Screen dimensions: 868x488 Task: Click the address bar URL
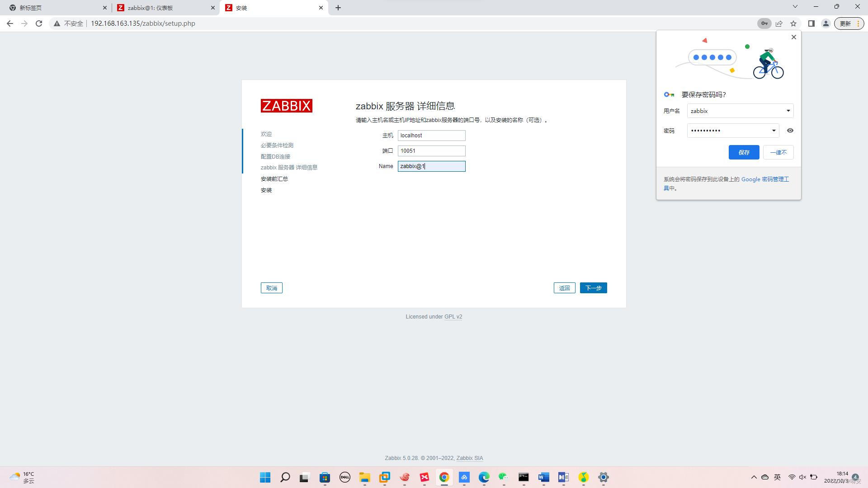[143, 23]
